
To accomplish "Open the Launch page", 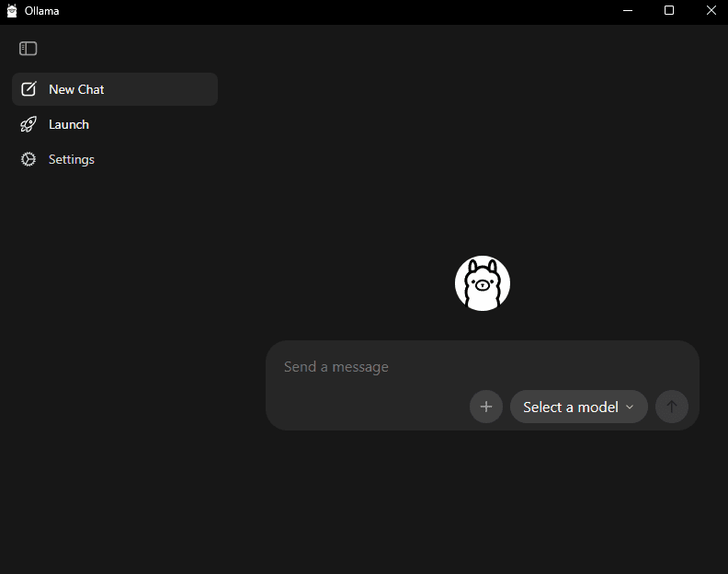I will (115, 124).
